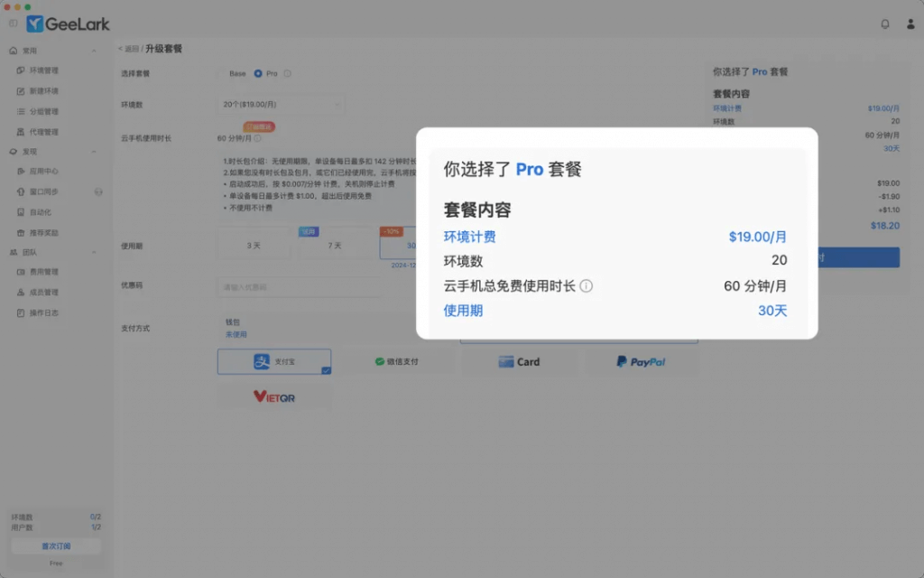Open the user profile icon
The image size is (924, 578).
coord(910,24)
